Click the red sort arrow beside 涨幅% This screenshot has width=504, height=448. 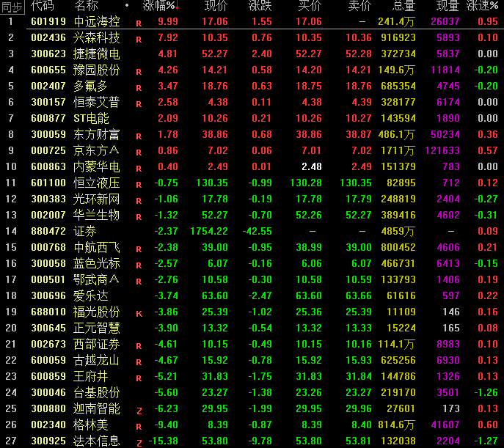tap(177, 5)
